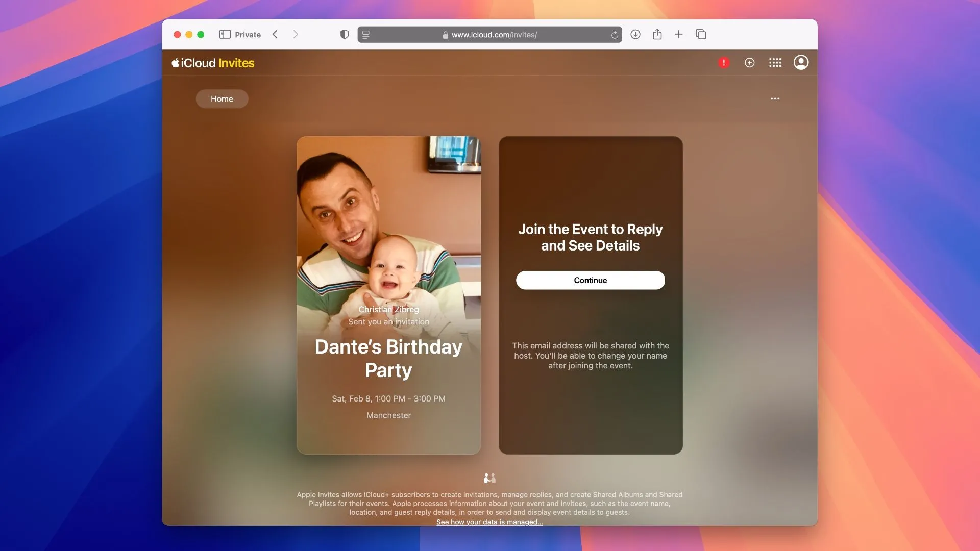Select the Christian Zibreg host name
The width and height of the screenshot is (980, 551).
point(389,309)
